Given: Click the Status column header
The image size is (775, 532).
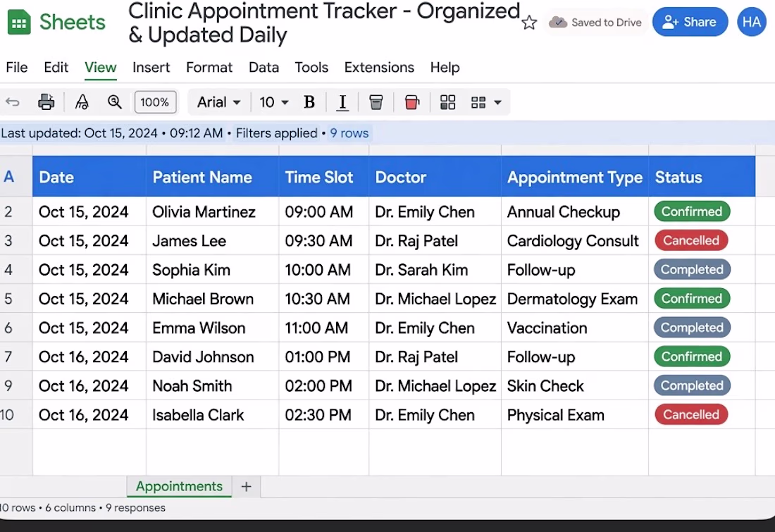Looking at the screenshot, I should coord(702,176).
